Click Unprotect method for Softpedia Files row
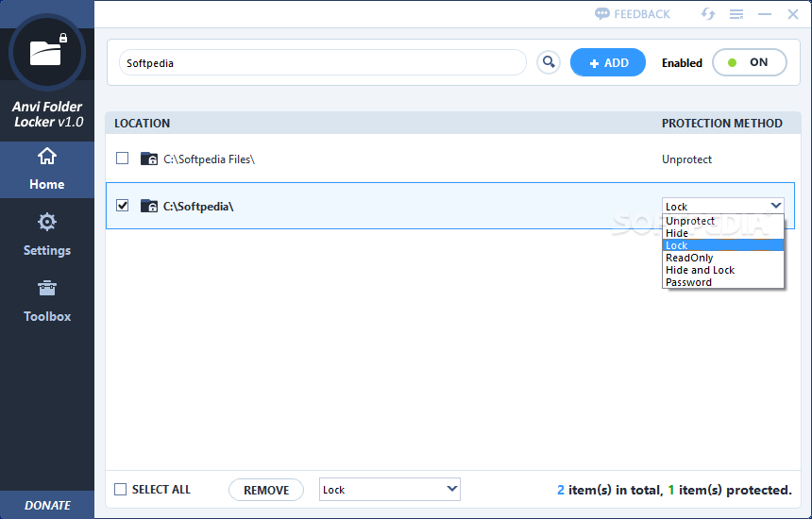Viewport: 812px width, 519px height. pyautogui.click(x=686, y=159)
